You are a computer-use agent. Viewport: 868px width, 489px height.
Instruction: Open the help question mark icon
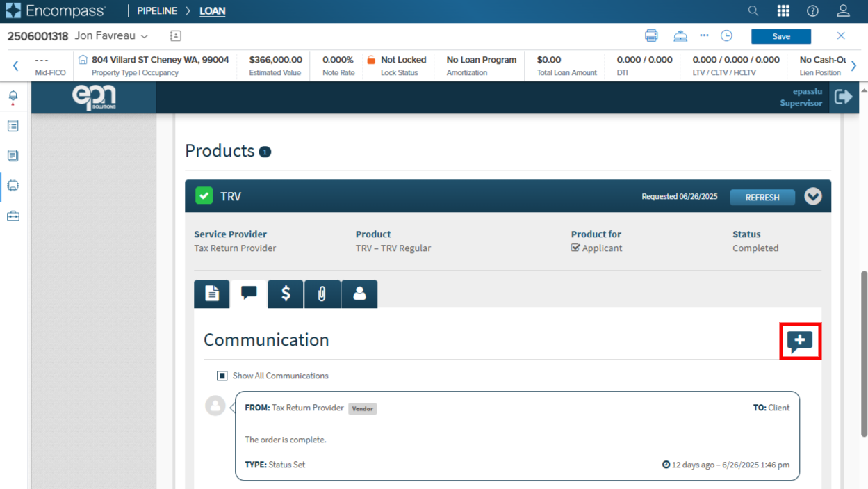[x=812, y=10]
